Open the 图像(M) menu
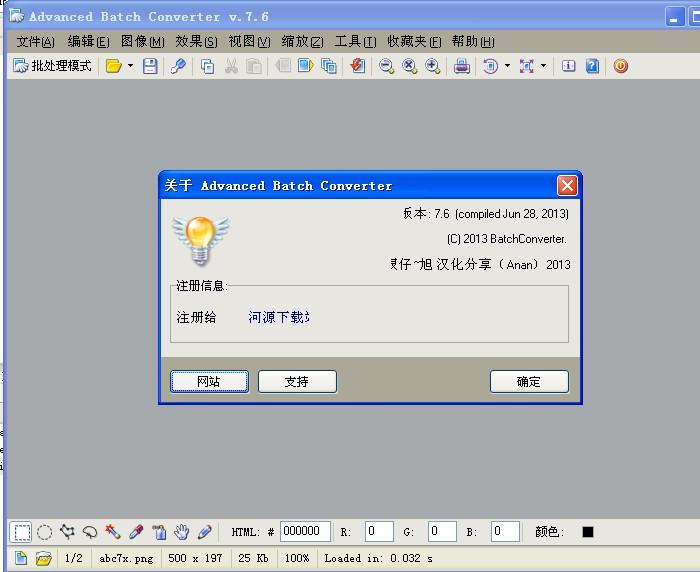Viewport: 700px width, 572px height. (x=143, y=42)
